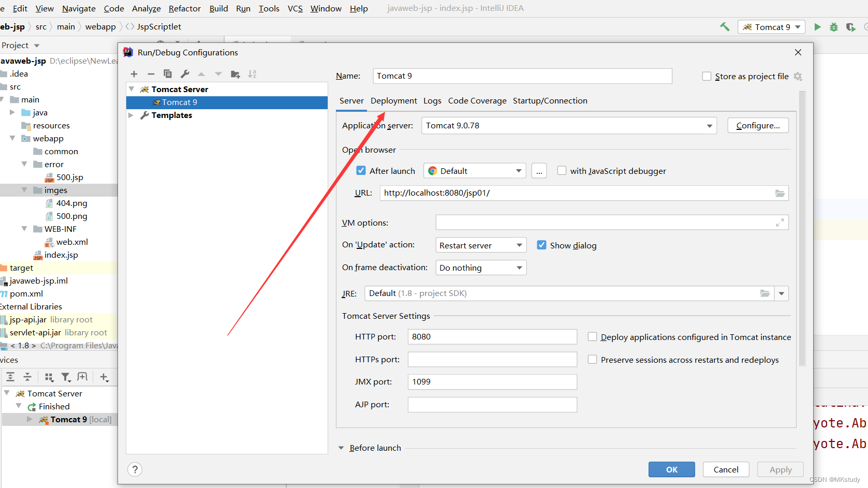Open JRE dropdown arrow

pos(782,293)
